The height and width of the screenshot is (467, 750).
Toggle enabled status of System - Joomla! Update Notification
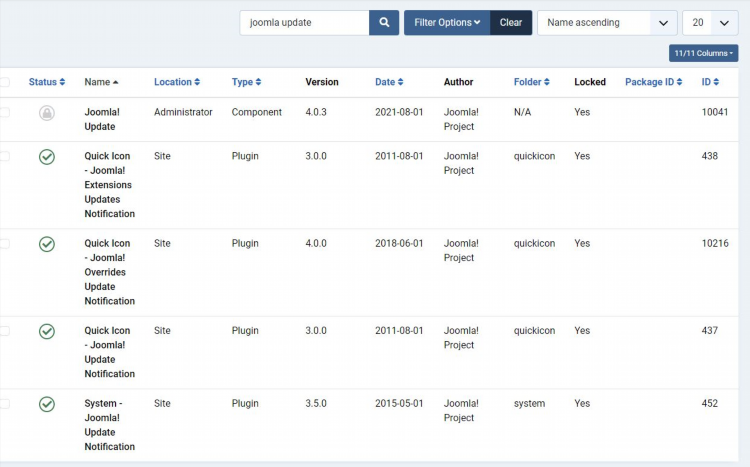click(x=47, y=404)
